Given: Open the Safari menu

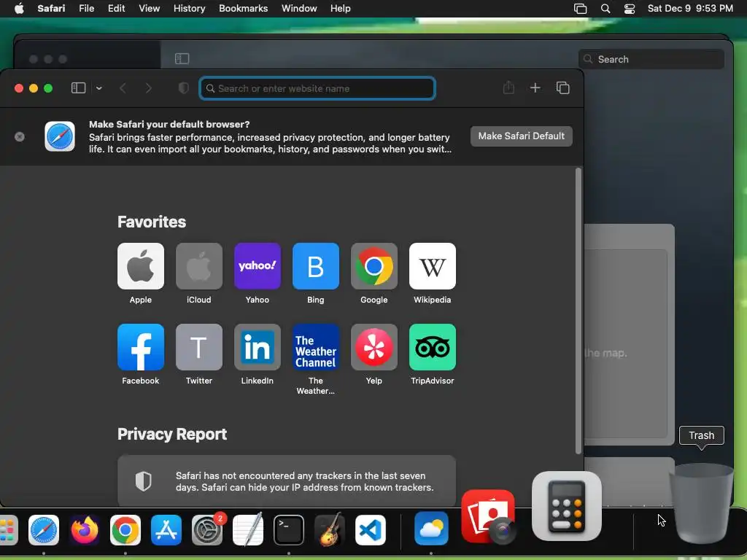Looking at the screenshot, I should point(51,9).
